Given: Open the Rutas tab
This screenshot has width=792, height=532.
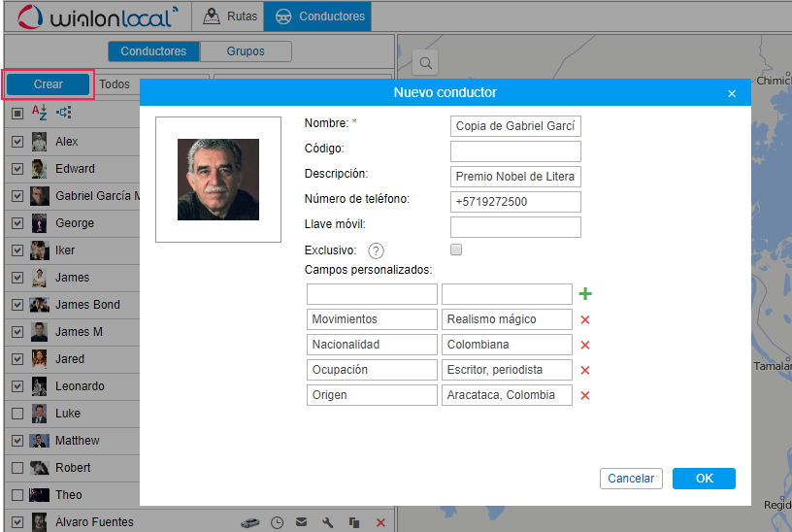Looking at the screenshot, I should point(230,17).
